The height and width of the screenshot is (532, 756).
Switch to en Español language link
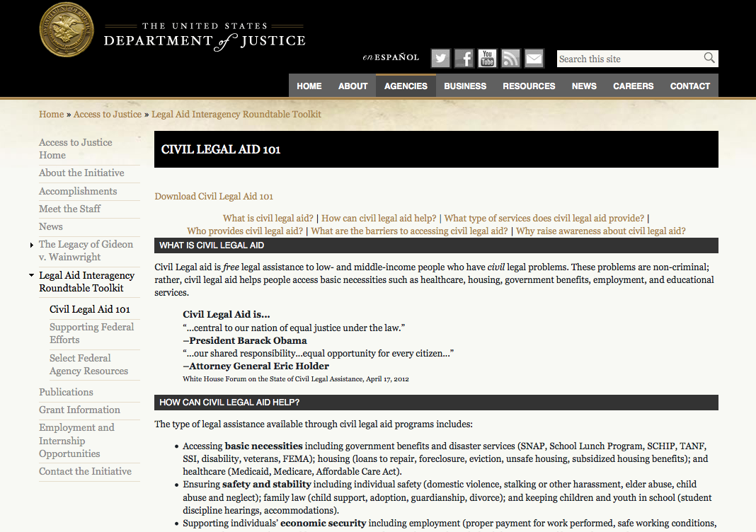[x=391, y=57]
